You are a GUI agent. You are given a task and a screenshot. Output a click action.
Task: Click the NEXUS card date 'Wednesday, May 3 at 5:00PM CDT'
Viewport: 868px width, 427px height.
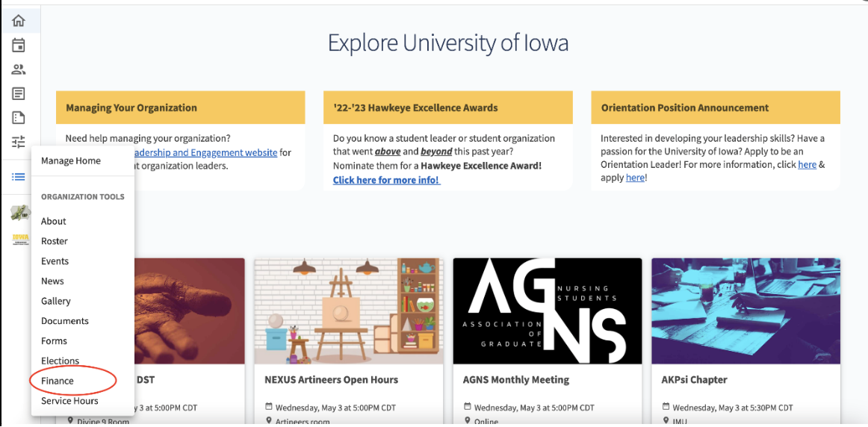(x=335, y=408)
